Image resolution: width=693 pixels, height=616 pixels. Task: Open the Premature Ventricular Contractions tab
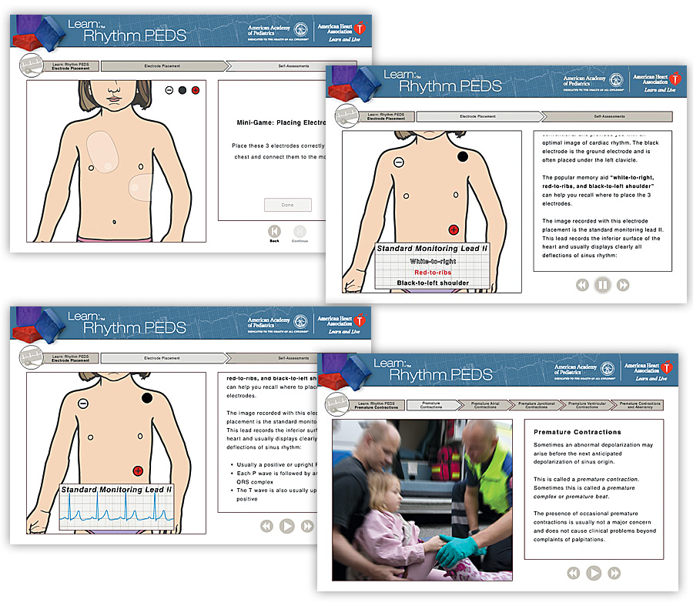click(587, 405)
